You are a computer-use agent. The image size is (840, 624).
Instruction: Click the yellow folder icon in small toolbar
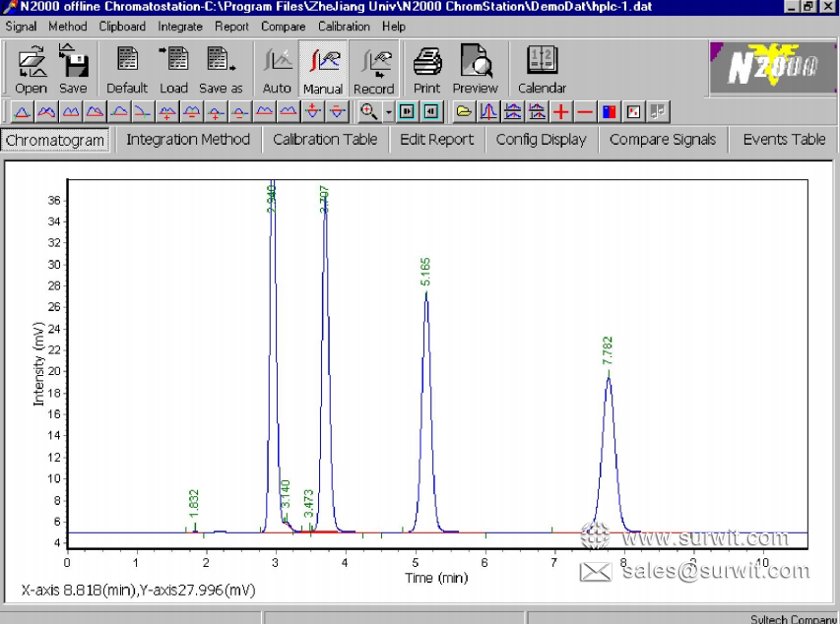pos(464,110)
